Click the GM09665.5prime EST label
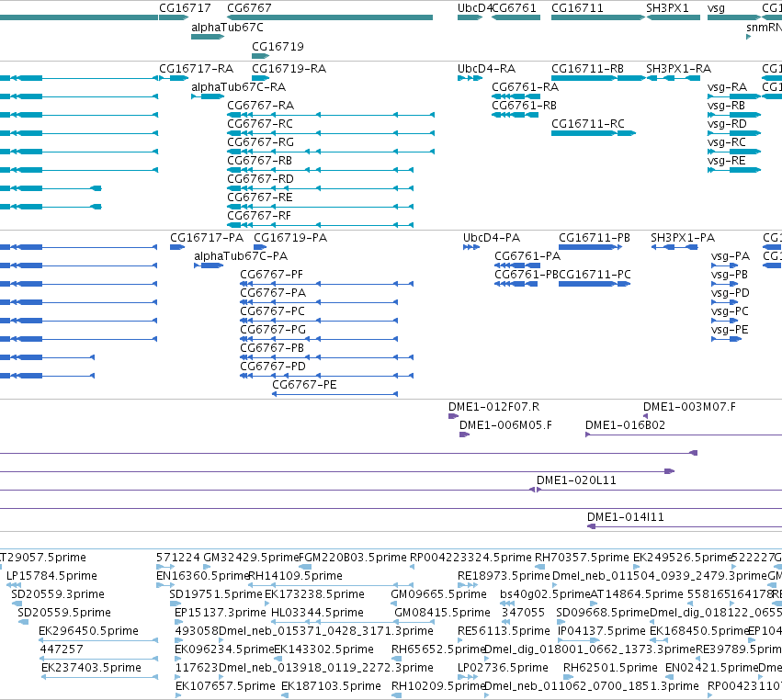Screen dimensions: 782x700 439,594
